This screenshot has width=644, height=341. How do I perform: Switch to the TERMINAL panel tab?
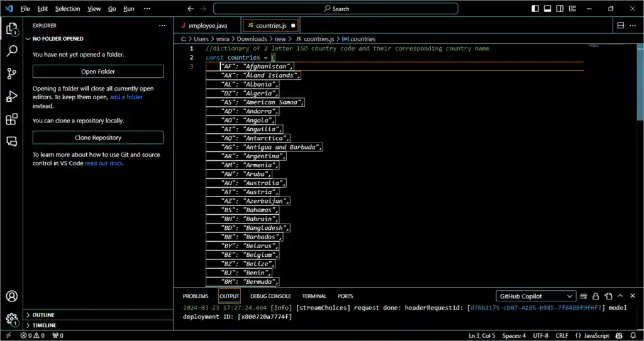(314, 296)
